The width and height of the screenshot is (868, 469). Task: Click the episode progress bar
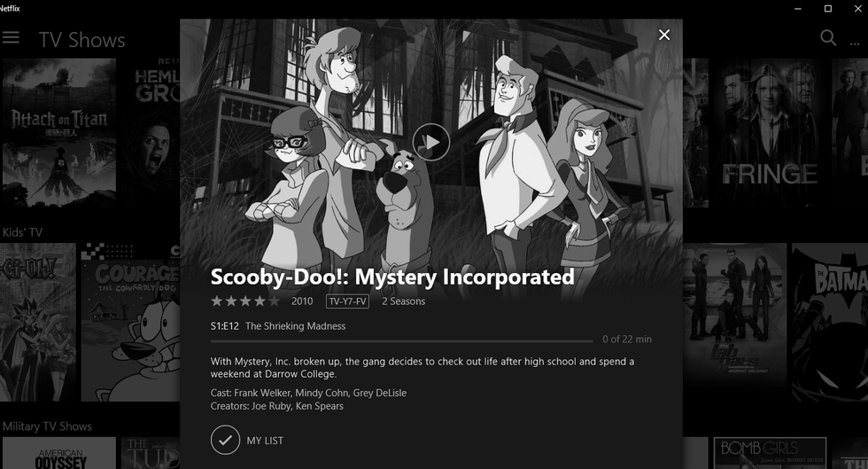click(x=401, y=340)
